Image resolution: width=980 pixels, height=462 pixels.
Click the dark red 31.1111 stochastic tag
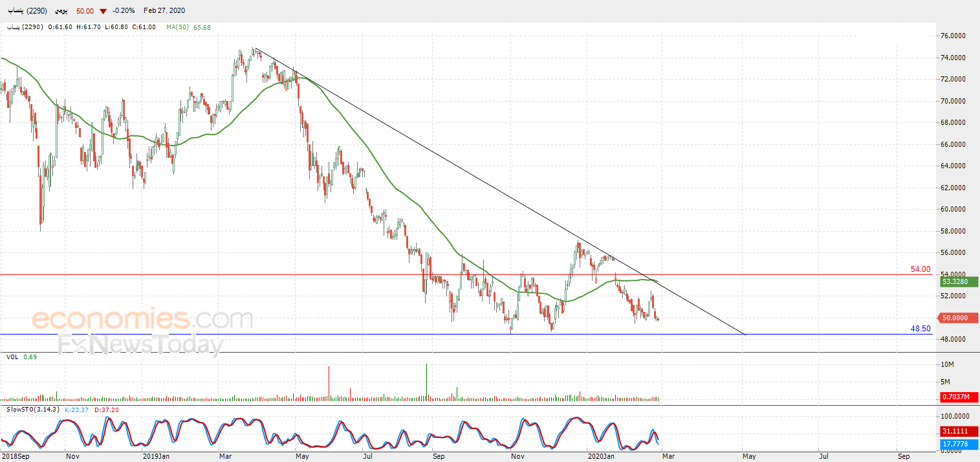pos(959,431)
